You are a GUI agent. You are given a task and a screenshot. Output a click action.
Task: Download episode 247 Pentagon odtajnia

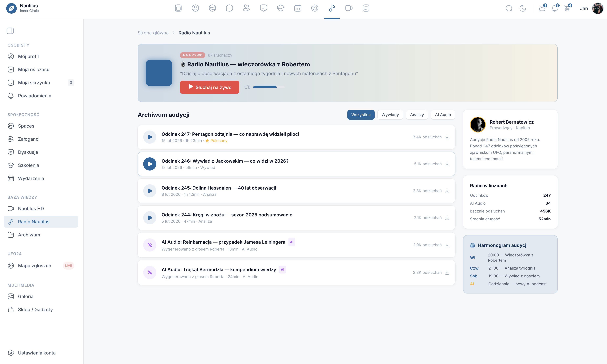pos(447,137)
